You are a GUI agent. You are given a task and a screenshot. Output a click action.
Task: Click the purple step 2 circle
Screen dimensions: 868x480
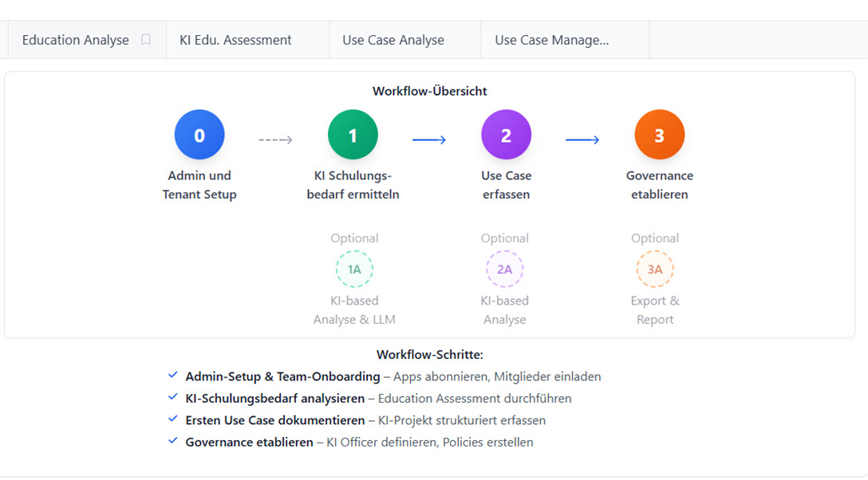pyautogui.click(x=506, y=135)
